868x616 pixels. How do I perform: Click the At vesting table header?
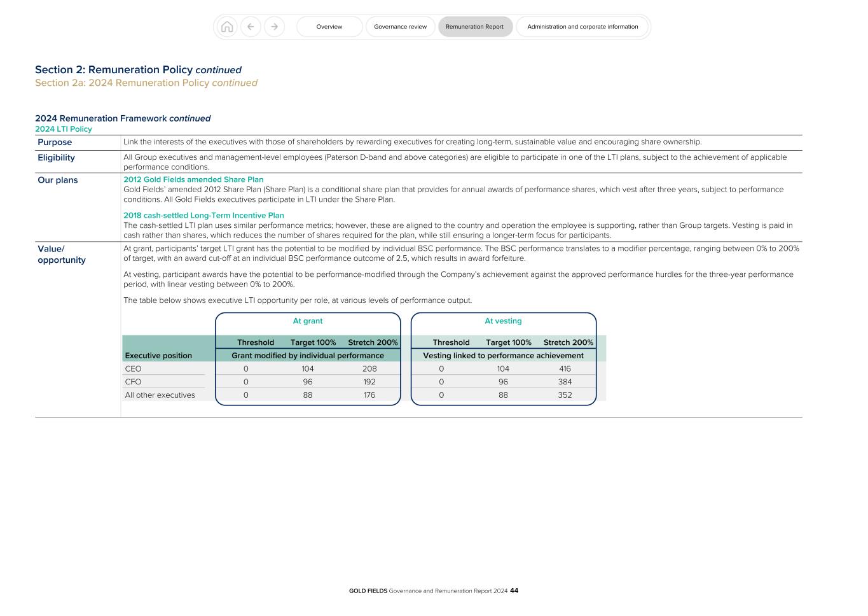click(503, 321)
